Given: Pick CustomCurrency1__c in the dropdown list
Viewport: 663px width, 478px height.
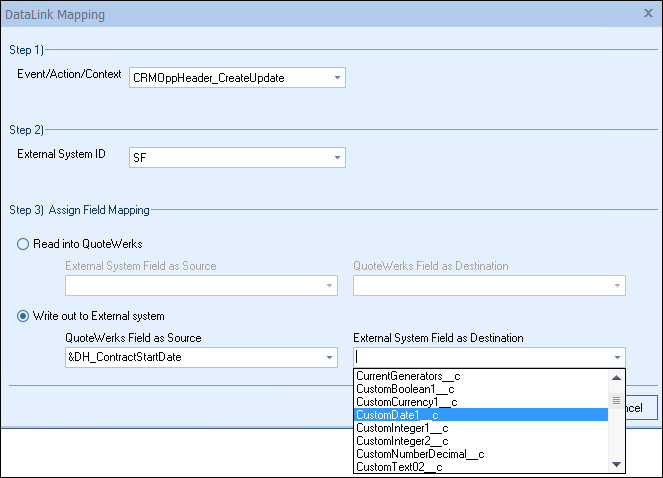Looking at the screenshot, I should click(407, 402).
